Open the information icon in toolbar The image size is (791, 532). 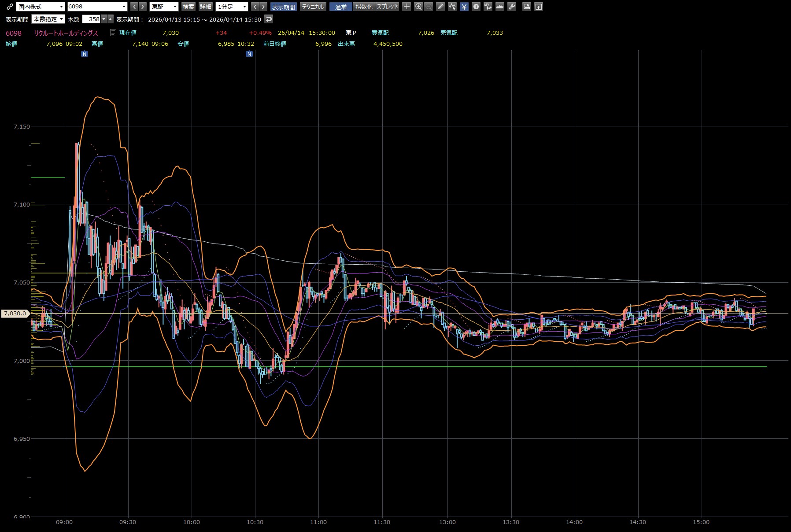tap(476, 7)
